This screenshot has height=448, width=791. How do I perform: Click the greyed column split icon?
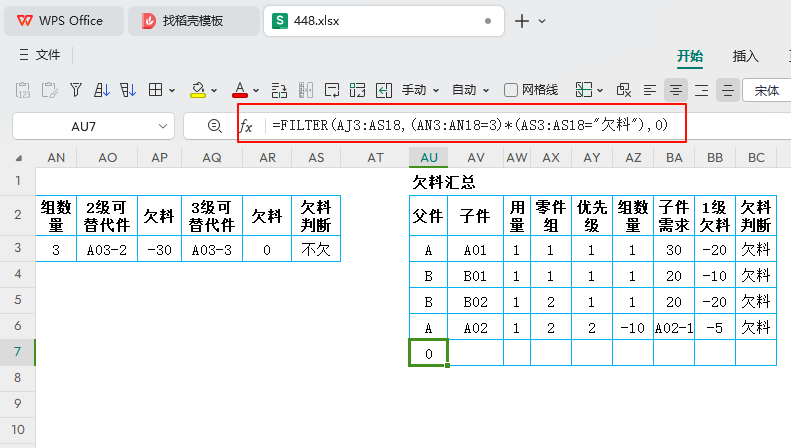coord(306,90)
